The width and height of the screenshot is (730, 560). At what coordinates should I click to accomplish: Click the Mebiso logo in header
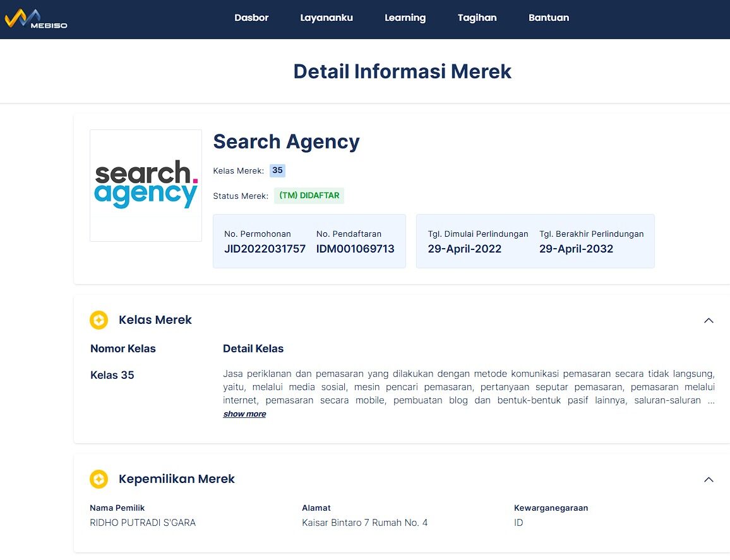coord(36,19)
